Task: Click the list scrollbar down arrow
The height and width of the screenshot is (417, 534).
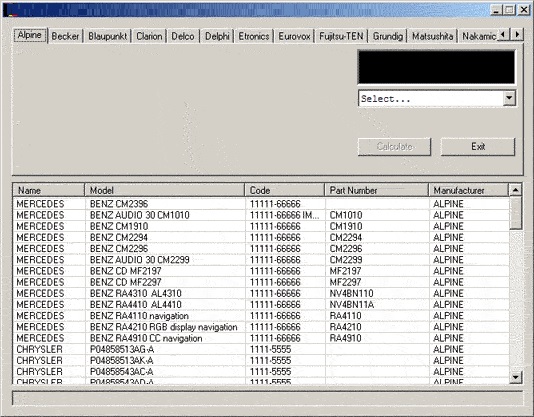Action: coord(516,377)
